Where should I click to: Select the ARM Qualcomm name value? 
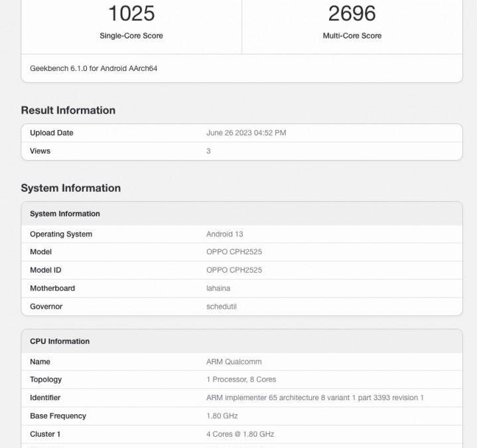tap(234, 362)
